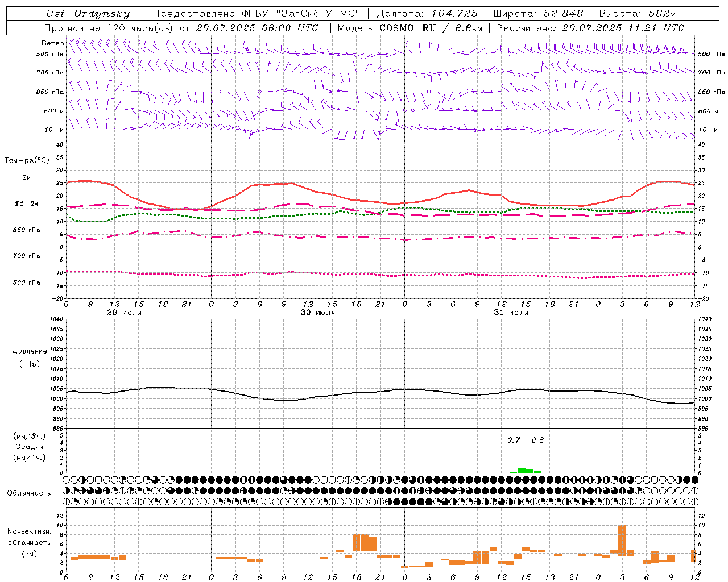Image resolution: width=728 pixels, height=582 pixels.
Task: Click the Давление panel label
Action: [x=29, y=351]
